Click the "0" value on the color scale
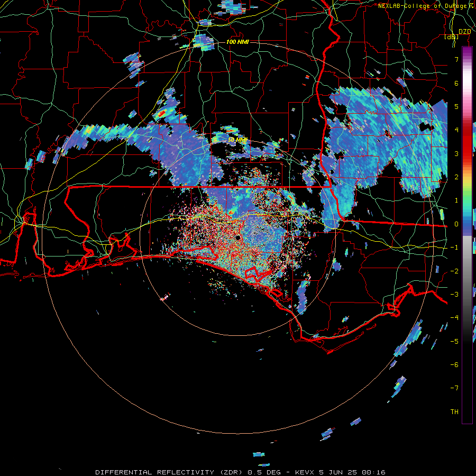This screenshot has width=476, height=476. (x=456, y=224)
